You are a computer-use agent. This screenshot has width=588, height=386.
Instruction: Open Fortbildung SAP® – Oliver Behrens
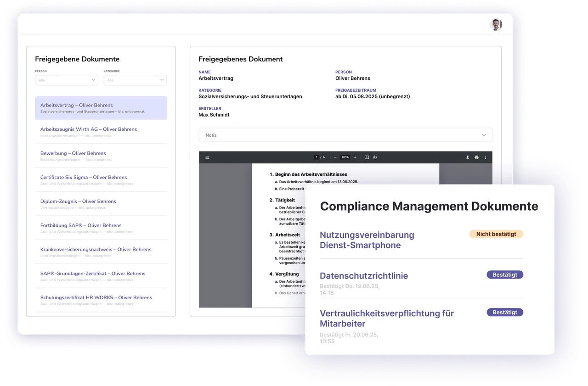pos(101,228)
